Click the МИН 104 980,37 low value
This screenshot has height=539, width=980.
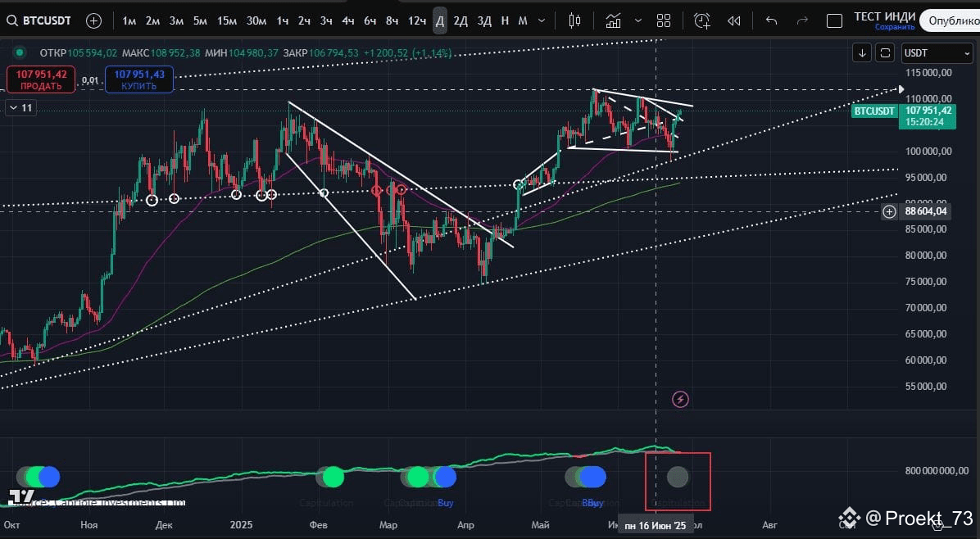click(241, 53)
